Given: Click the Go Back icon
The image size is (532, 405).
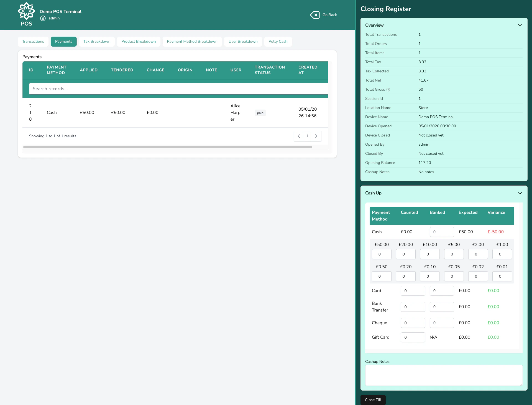Looking at the screenshot, I should (x=315, y=15).
